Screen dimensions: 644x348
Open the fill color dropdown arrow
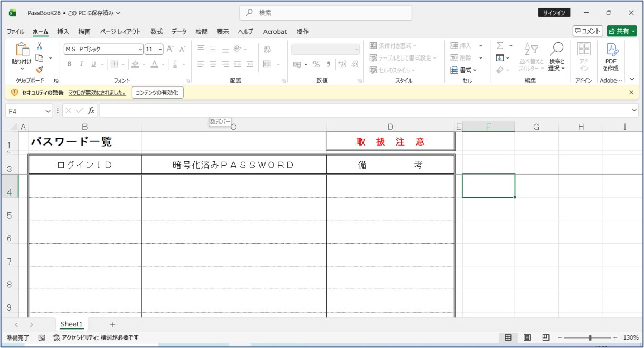(x=144, y=64)
